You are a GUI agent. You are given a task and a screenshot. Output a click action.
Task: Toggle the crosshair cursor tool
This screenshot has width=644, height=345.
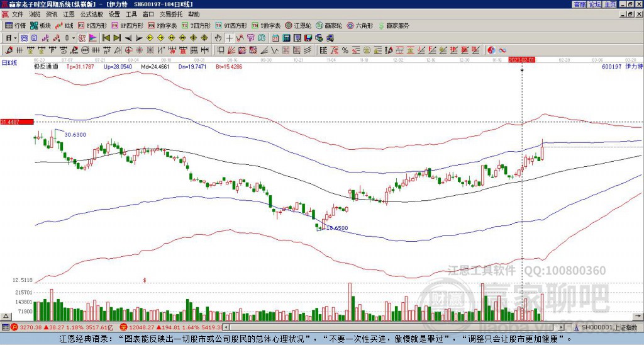(x=229, y=38)
